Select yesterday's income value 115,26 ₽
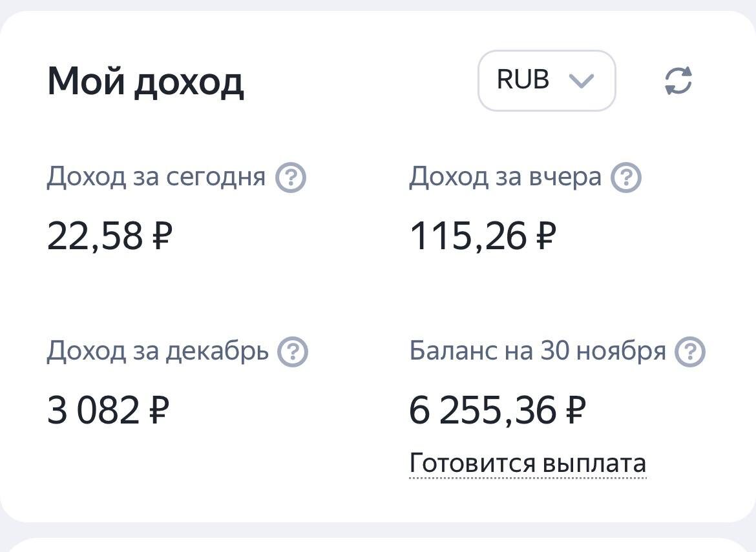Viewport: 756px width, 552px height. pos(483,236)
